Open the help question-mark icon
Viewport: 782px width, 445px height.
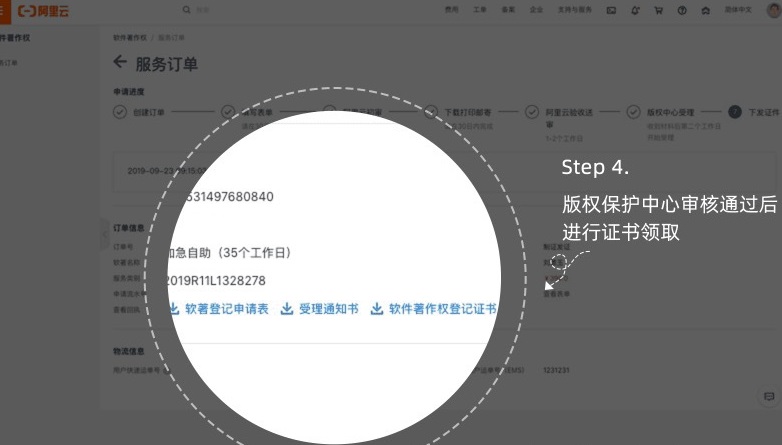coord(682,10)
